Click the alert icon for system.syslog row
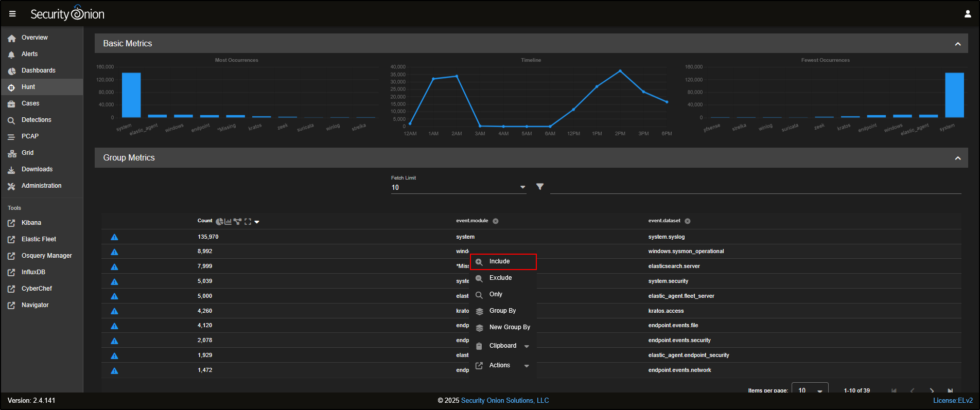980x410 pixels. [114, 237]
